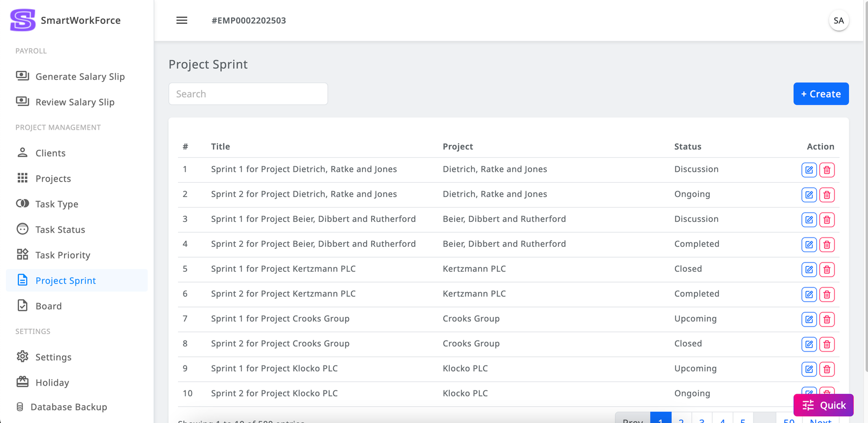Open Database Backup settings
Viewport: 868px width, 423px height.
click(x=68, y=407)
